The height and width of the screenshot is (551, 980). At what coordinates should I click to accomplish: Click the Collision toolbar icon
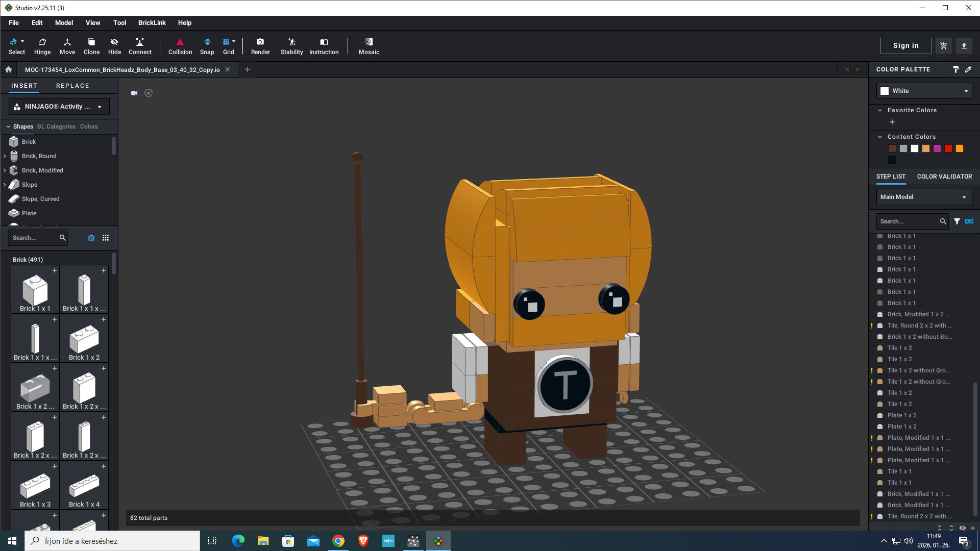click(180, 46)
